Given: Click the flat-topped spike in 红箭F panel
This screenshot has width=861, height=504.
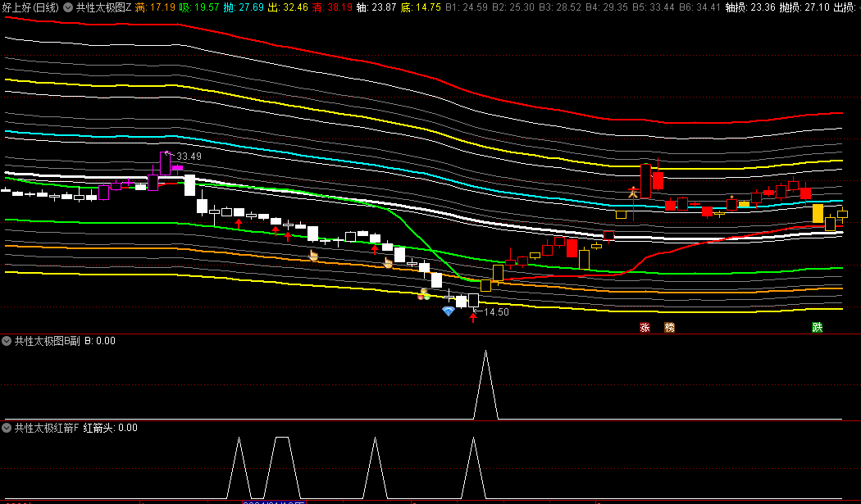Looking at the screenshot, I should tap(282, 466).
